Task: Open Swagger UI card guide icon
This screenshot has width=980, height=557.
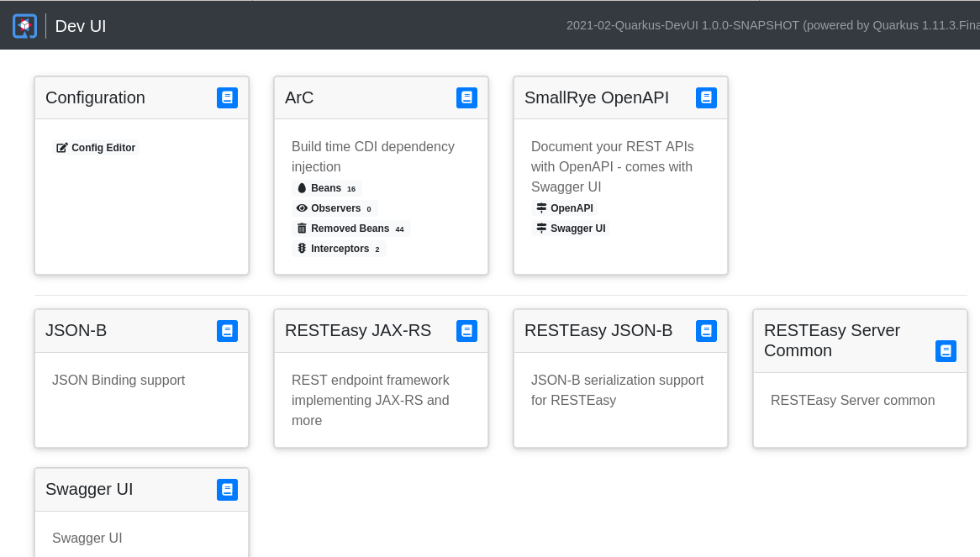Action: point(227,490)
